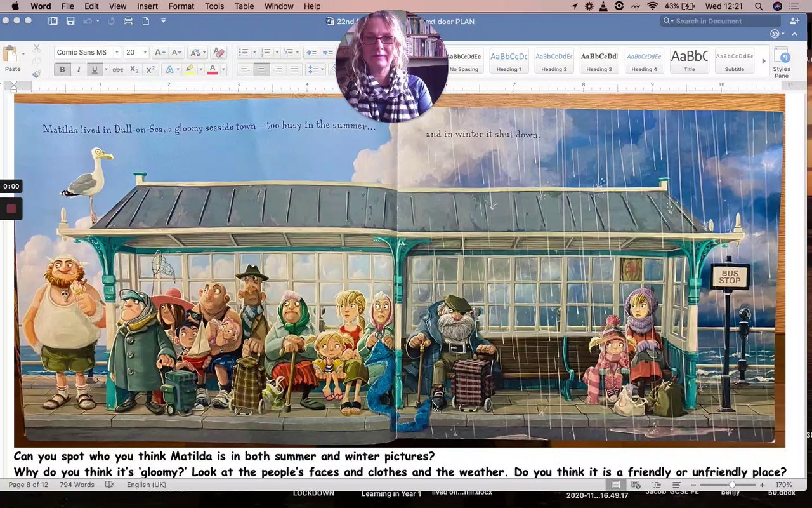Apply the No Spacing style
The image size is (812, 508).
click(x=464, y=61)
